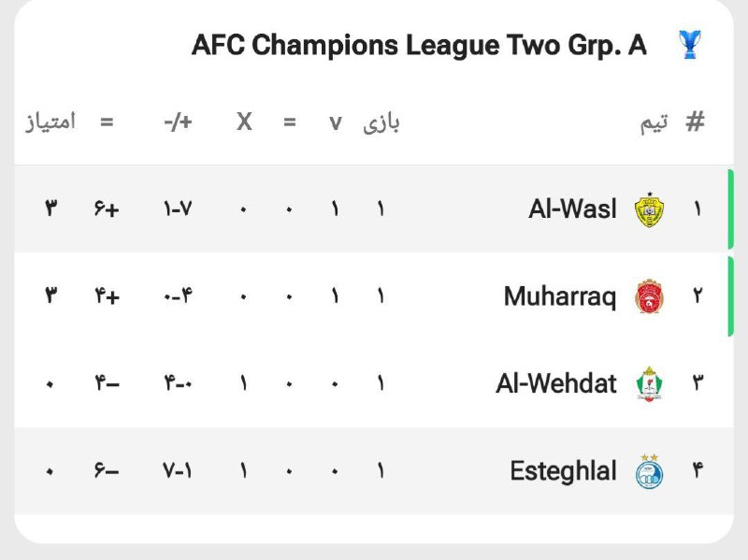This screenshot has width=748, height=560.
Task: Click the امتیاز points column header
Action: [50, 122]
